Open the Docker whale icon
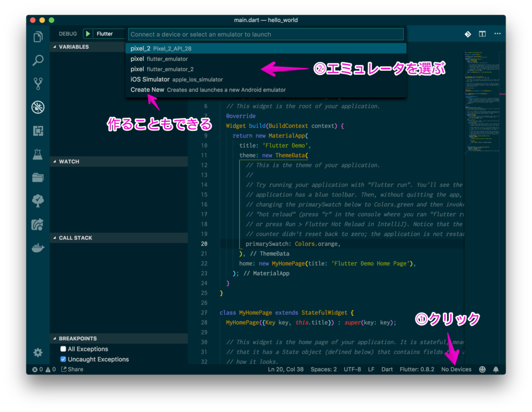The image size is (532, 412). 38,248
